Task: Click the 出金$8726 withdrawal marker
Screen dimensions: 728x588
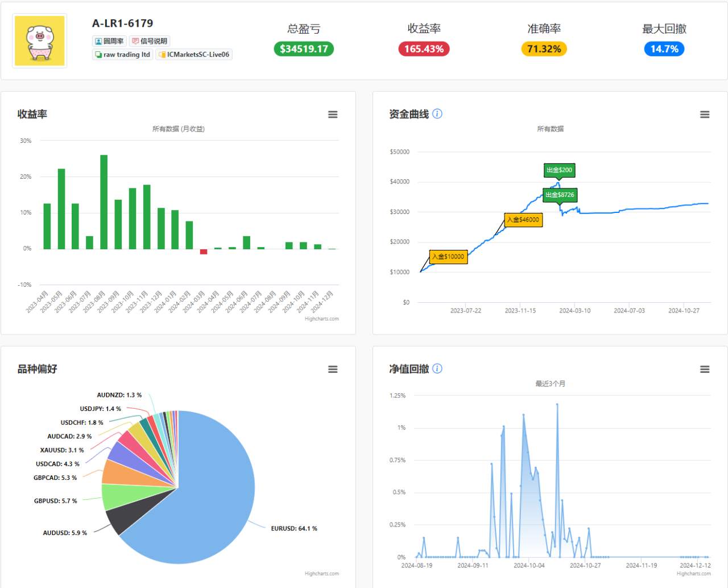Action: point(560,195)
